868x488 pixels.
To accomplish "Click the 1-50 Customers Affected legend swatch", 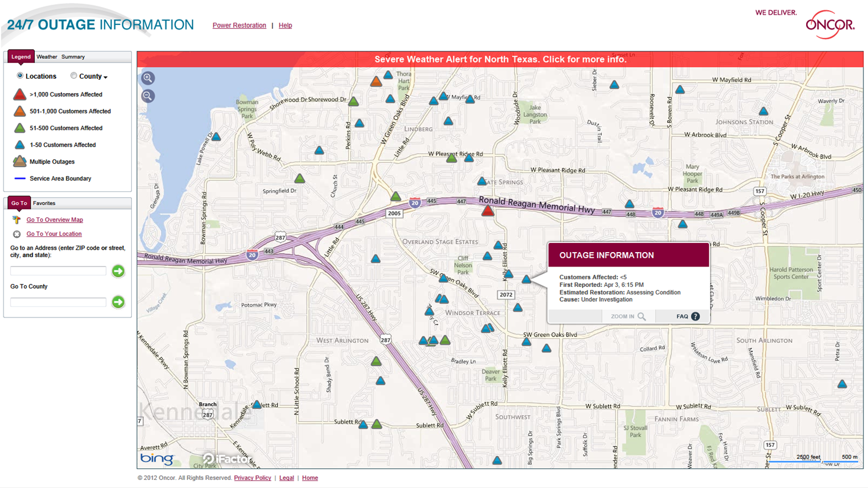I will coord(20,145).
